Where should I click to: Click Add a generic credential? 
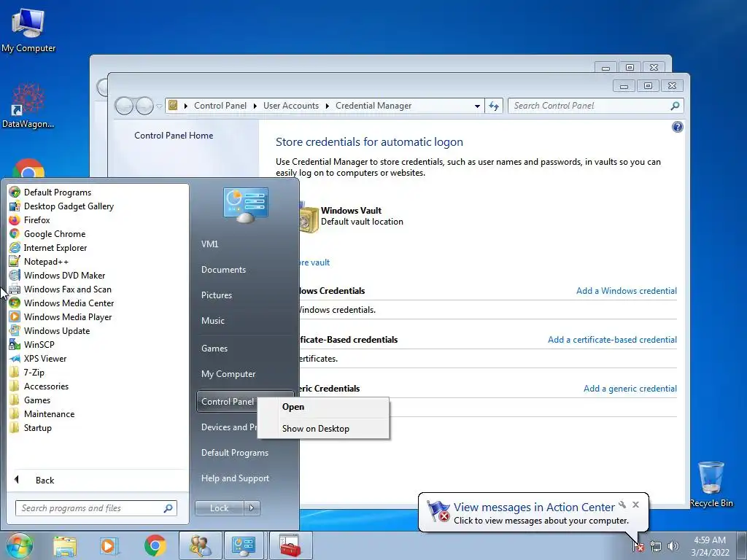pos(630,389)
